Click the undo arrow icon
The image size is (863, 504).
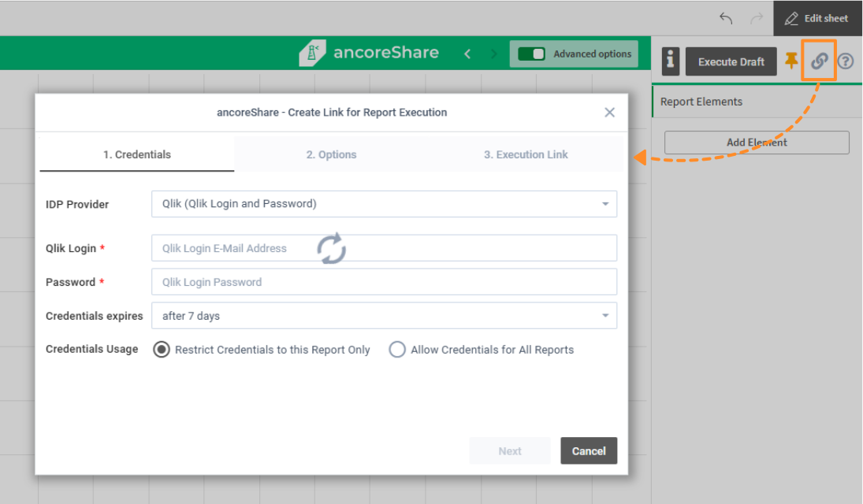[726, 19]
